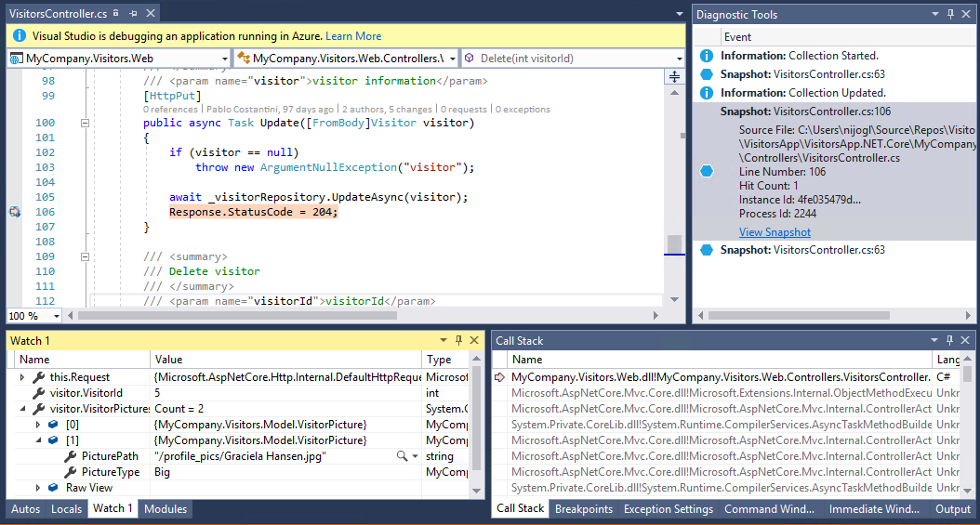Switch to the Autos tab
The image size is (980, 525).
[26, 509]
